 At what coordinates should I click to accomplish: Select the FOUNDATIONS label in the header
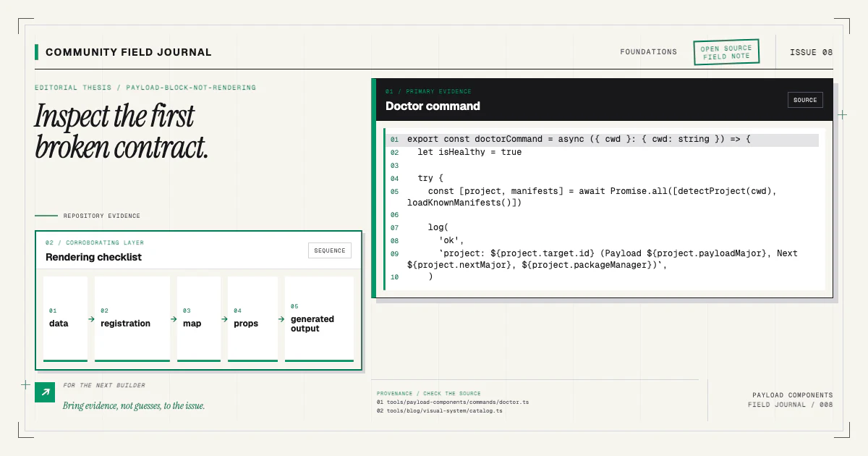coord(648,52)
